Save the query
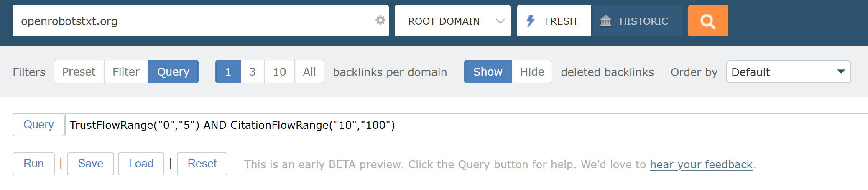This screenshot has height=190, width=868. point(90,164)
